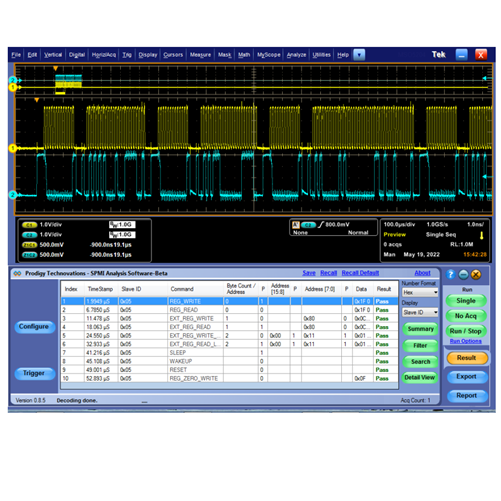Click the Configure button
Image resolution: width=501 pixels, height=501 pixels.
[34, 327]
